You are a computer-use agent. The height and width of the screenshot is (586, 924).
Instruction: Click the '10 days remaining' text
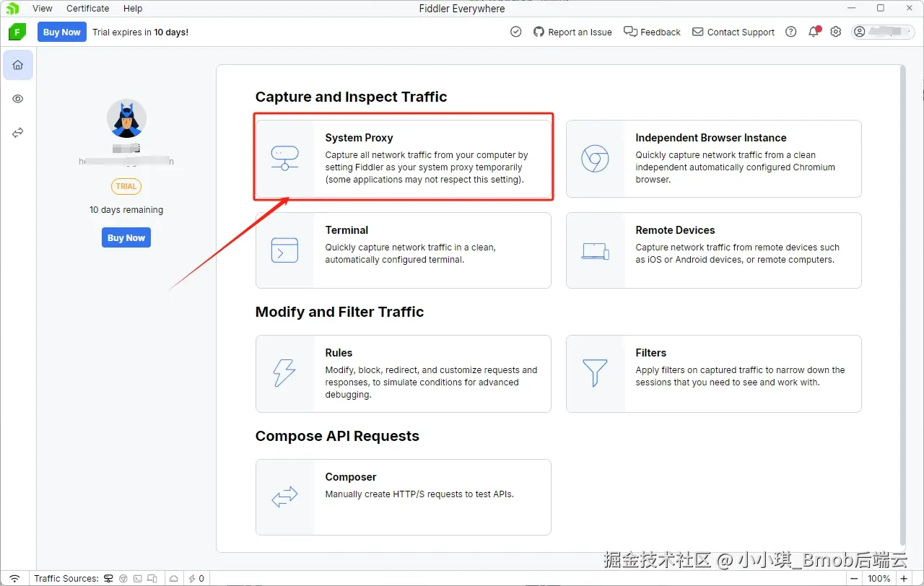pyautogui.click(x=126, y=210)
